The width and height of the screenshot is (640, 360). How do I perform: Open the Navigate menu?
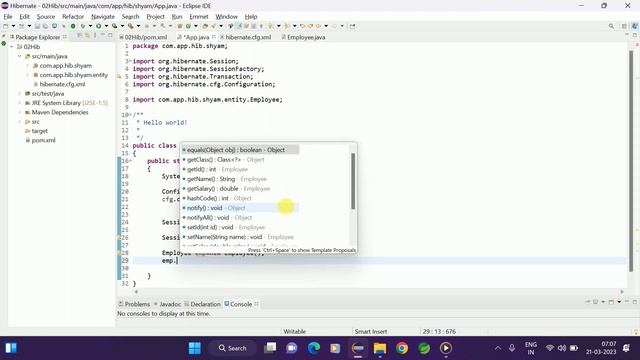pos(103,17)
